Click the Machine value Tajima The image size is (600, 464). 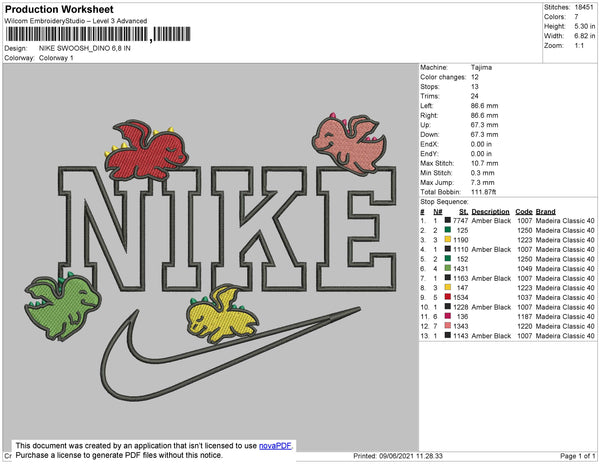click(x=481, y=67)
